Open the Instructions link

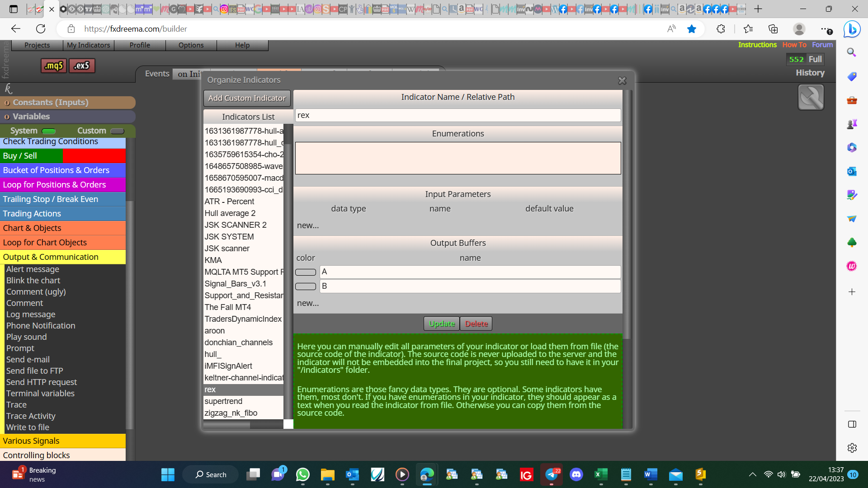click(757, 45)
